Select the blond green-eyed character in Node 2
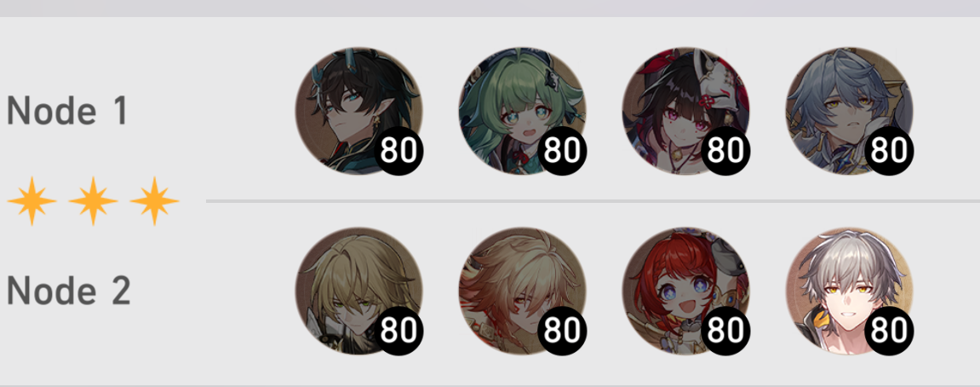980x387 pixels. [358, 291]
